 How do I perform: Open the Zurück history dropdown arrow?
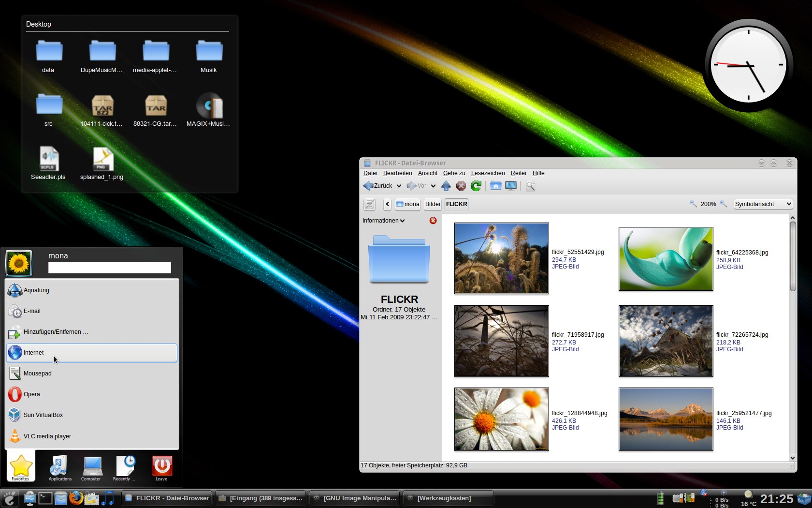tap(399, 186)
